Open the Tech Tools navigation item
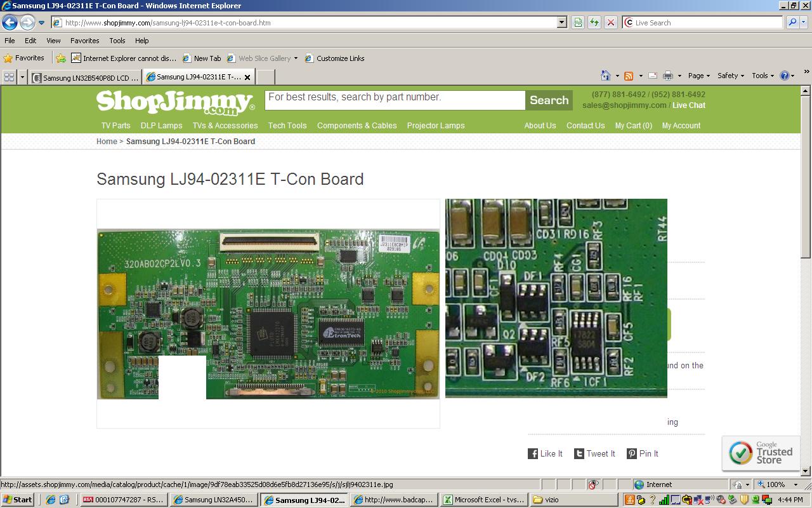This screenshot has width=812, height=508. (287, 126)
